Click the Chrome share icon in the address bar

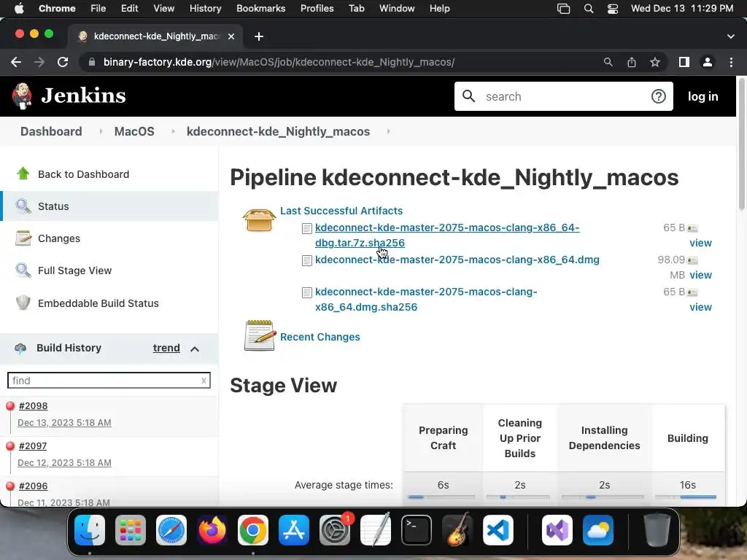tap(632, 62)
